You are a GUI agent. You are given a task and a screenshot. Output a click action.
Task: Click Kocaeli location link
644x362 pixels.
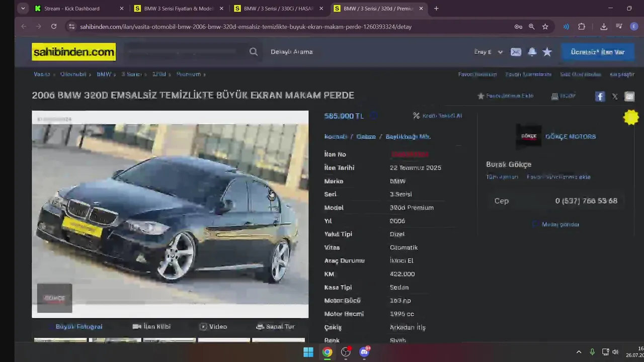point(336,137)
